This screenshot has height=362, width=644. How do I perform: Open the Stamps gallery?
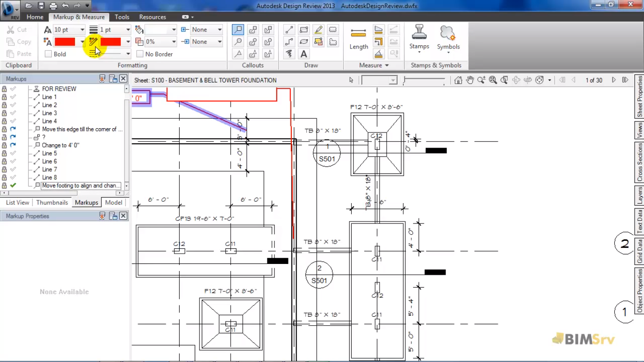click(419, 38)
